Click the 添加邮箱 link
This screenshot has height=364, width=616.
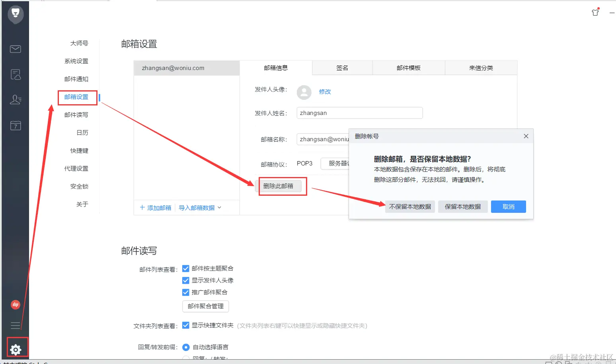point(159,208)
